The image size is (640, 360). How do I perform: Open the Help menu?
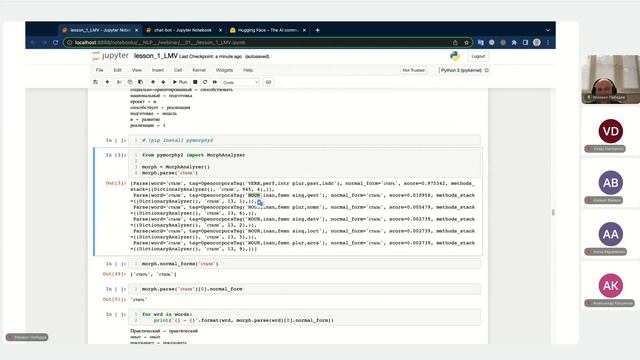(248, 70)
